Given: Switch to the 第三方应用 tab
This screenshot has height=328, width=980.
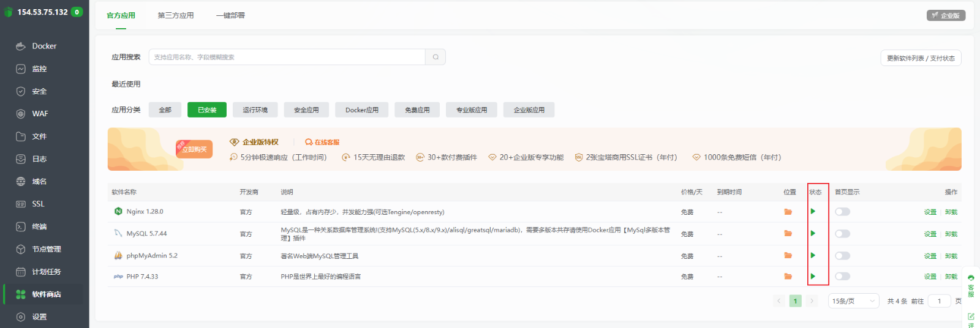Looking at the screenshot, I should (176, 15).
